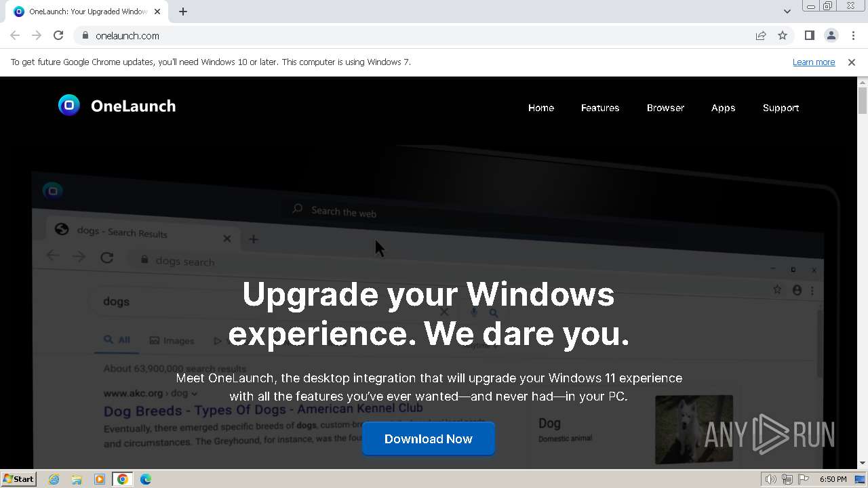The width and height of the screenshot is (868, 488).
Task: Click the 6:50 PM system clock
Action: click(833, 479)
